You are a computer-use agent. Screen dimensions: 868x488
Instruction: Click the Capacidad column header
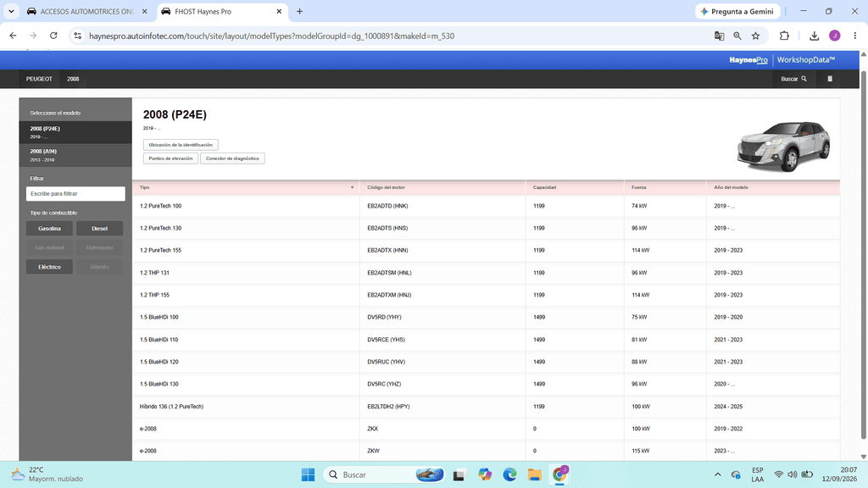pyautogui.click(x=575, y=187)
